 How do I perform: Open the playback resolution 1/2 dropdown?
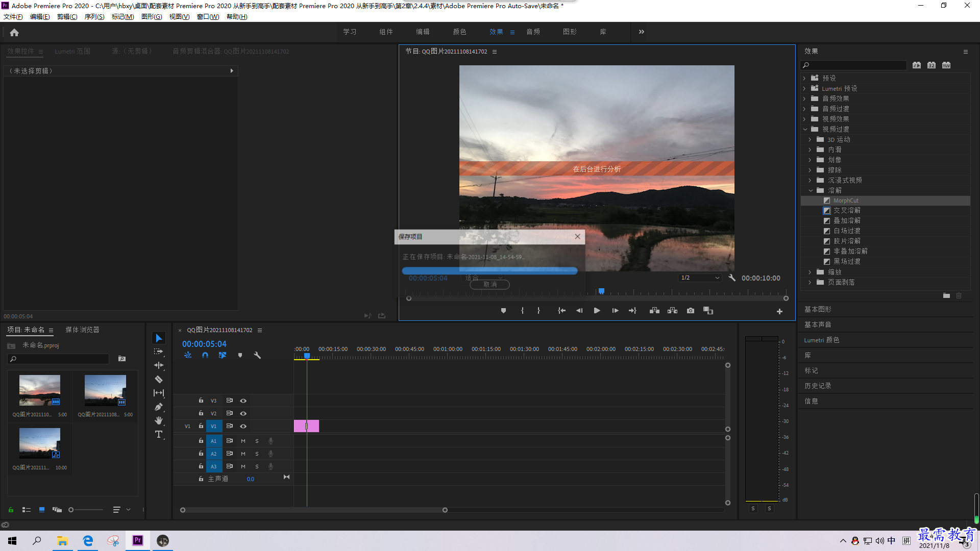coord(700,278)
